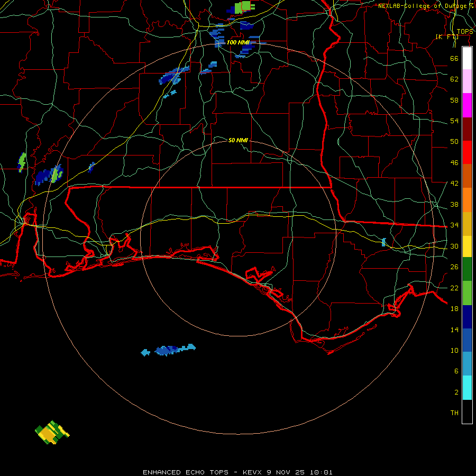Click the 6 legend value
This screenshot has height=476, width=476.
pyautogui.click(x=456, y=371)
